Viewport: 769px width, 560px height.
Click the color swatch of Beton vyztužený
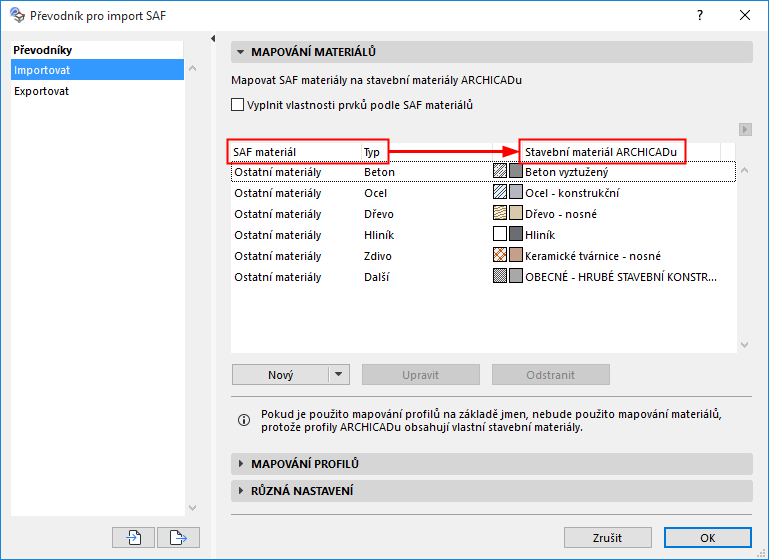click(515, 171)
